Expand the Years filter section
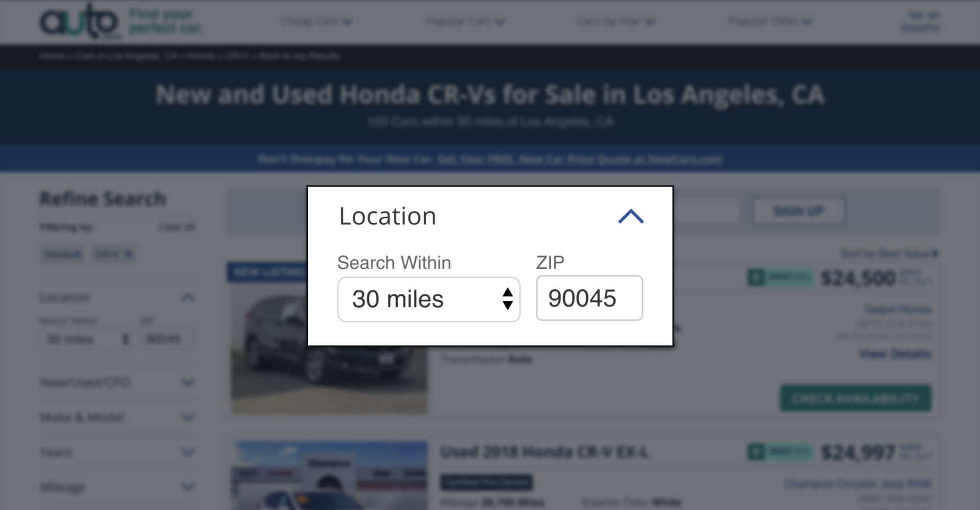The width and height of the screenshot is (980, 510). (x=188, y=452)
